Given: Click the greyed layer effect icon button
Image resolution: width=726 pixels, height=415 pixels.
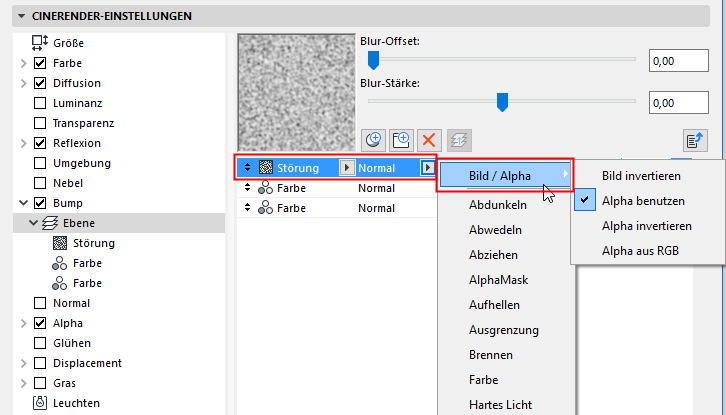Looking at the screenshot, I should point(459,140).
